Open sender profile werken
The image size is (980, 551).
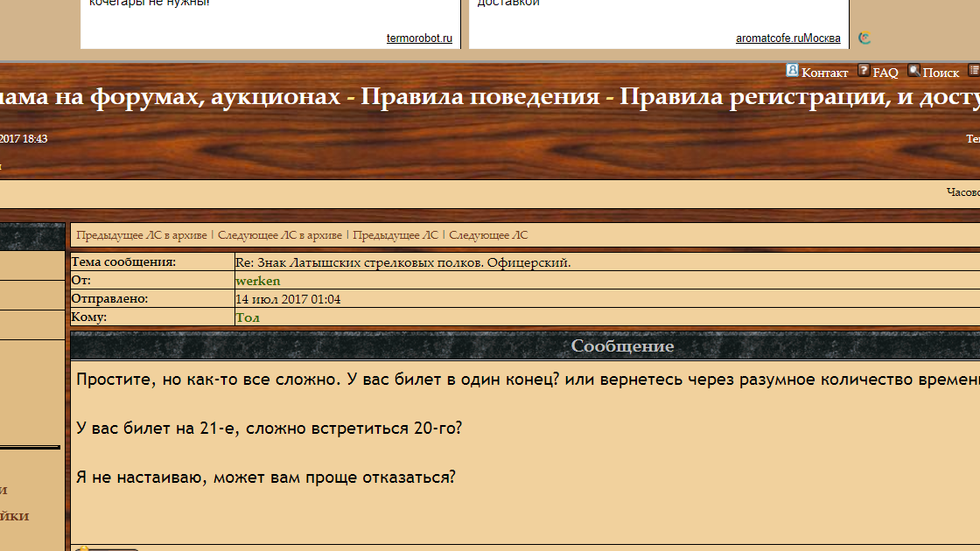(257, 281)
